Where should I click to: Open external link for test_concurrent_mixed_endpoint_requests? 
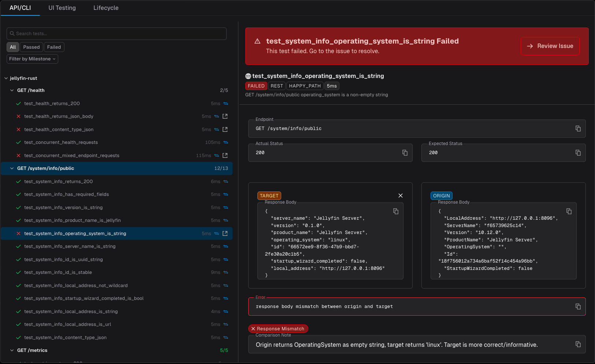(x=225, y=156)
